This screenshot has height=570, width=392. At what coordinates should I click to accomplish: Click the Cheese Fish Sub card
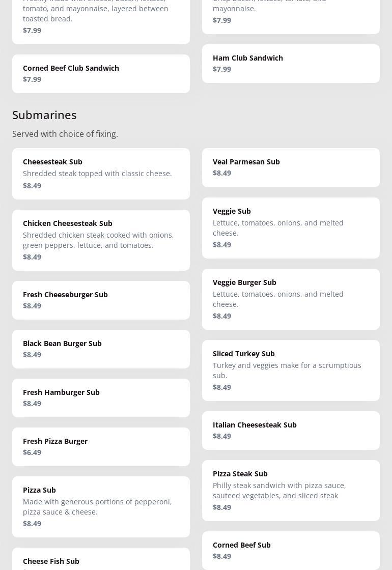click(x=101, y=561)
